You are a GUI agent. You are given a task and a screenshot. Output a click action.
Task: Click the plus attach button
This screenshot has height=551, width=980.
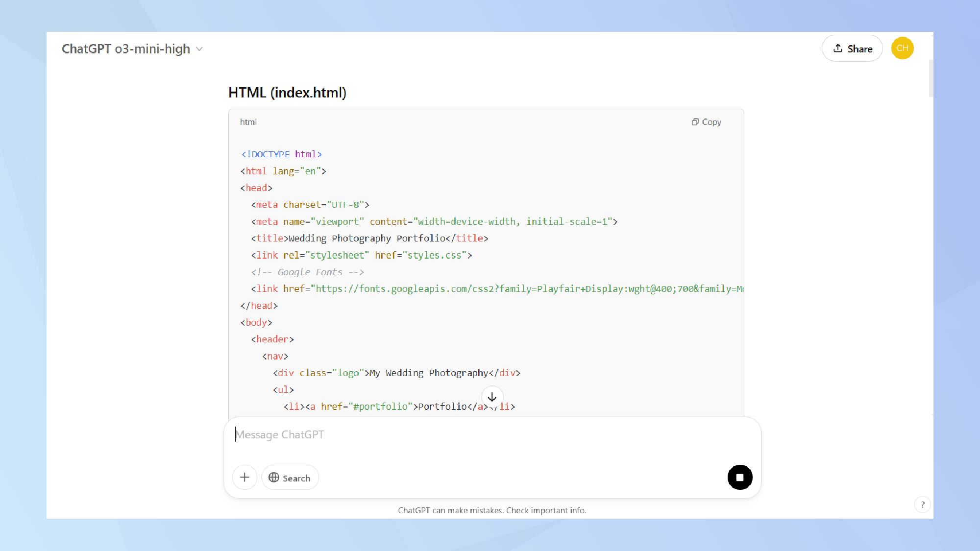pos(245,478)
